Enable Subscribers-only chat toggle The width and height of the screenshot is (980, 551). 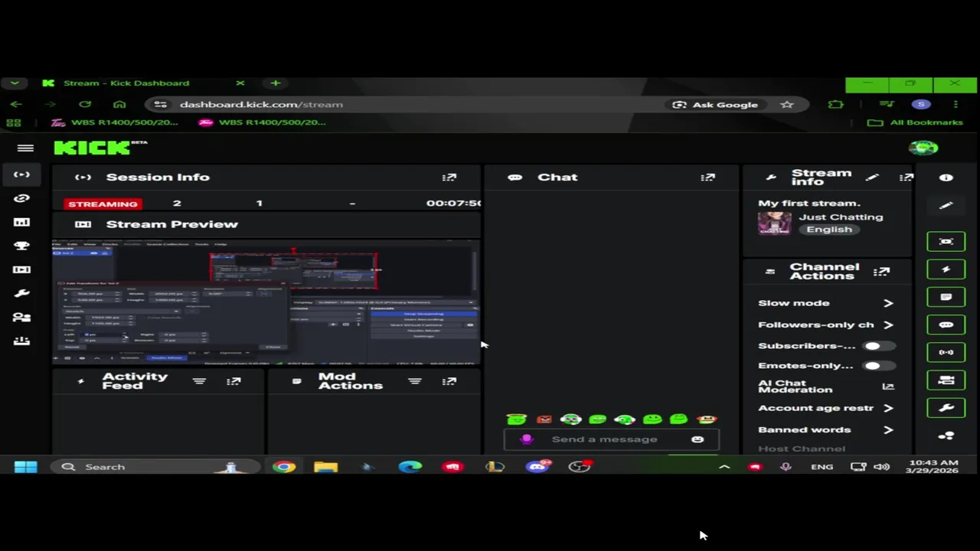tap(879, 346)
